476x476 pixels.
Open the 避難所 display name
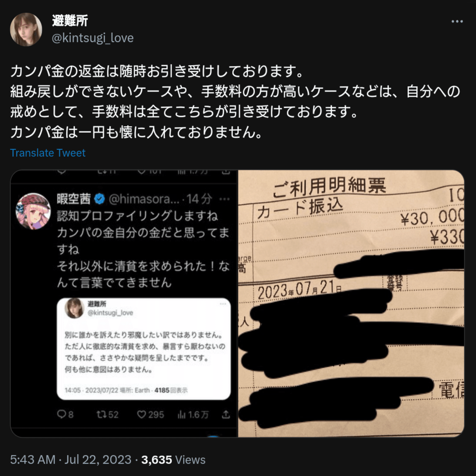click(70, 21)
